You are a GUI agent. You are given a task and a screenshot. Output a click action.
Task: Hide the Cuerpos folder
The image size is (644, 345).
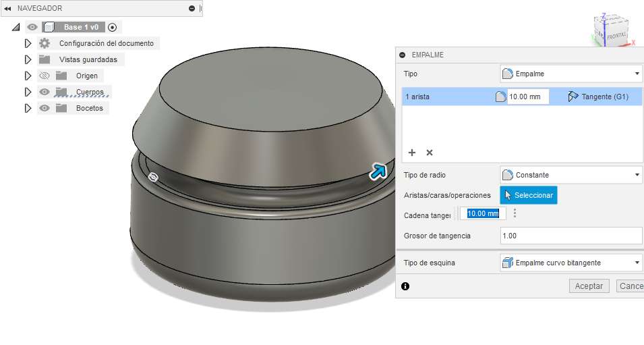45,92
